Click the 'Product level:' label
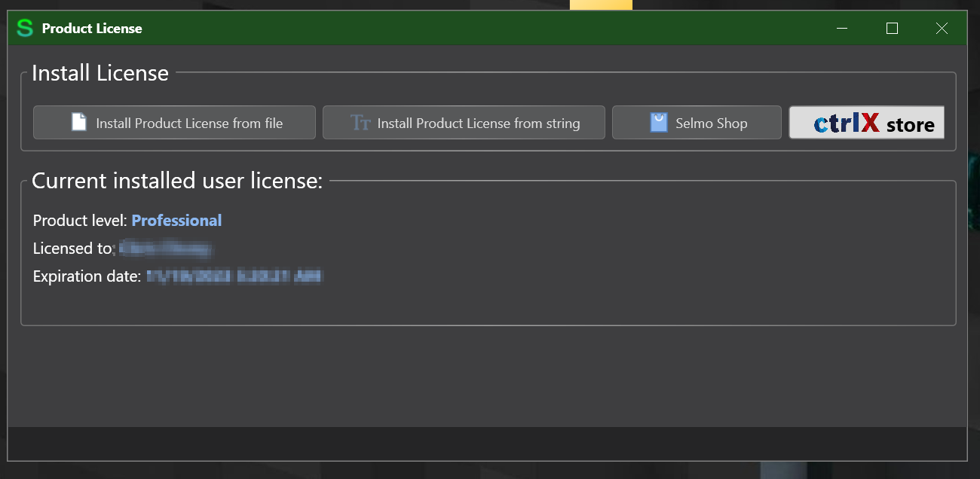This screenshot has width=980, height=479. tap(80, 221)
